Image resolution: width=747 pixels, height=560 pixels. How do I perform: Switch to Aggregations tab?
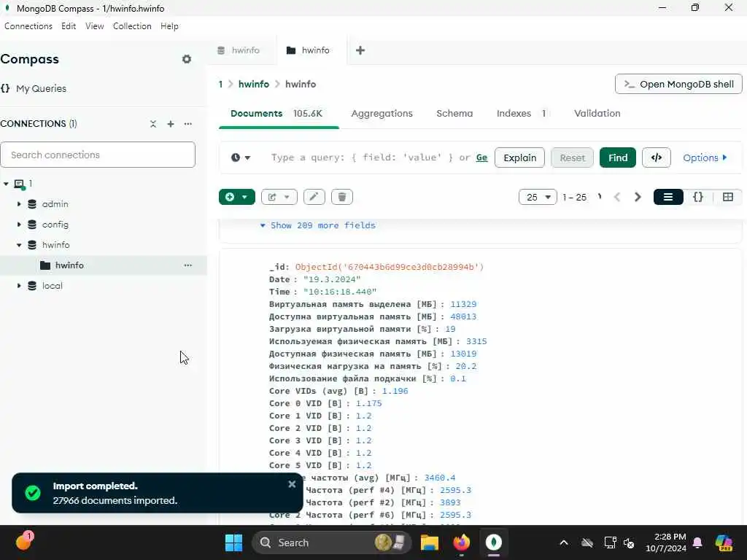pos(382,113)
